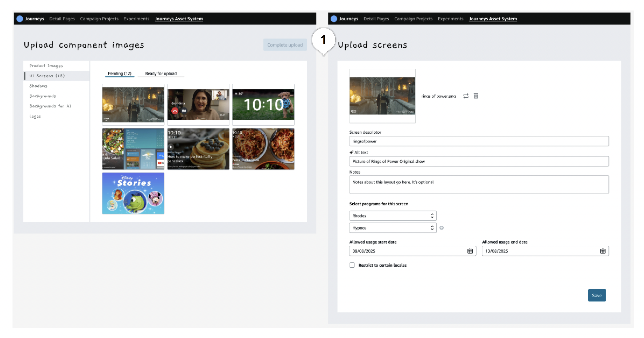Image resolution: width=644 pixels, height=338 pixels.
Task: Select Product Images in the sidebar
Action: (56, 66)
